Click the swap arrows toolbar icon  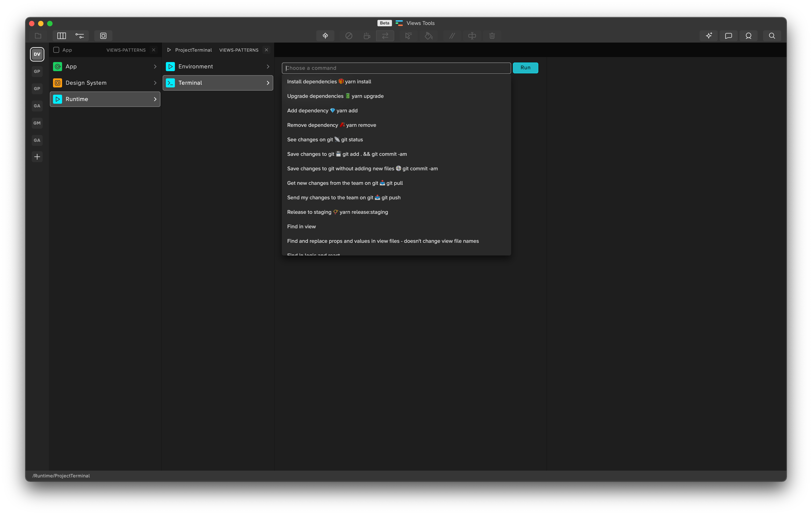(x=385, y=36)
